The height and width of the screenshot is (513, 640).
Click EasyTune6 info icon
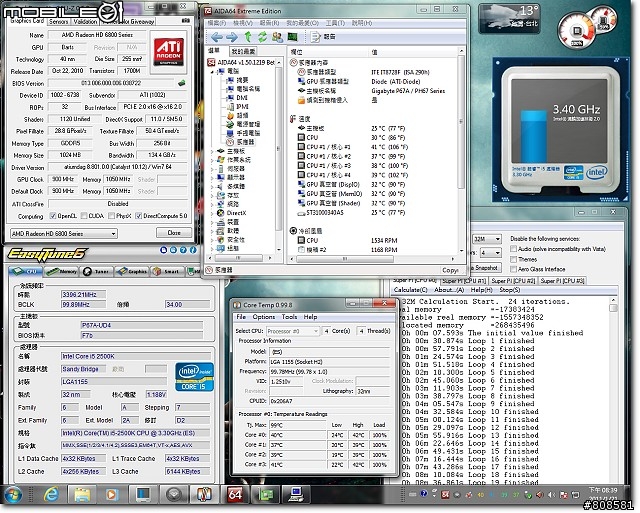click(193, 250)
